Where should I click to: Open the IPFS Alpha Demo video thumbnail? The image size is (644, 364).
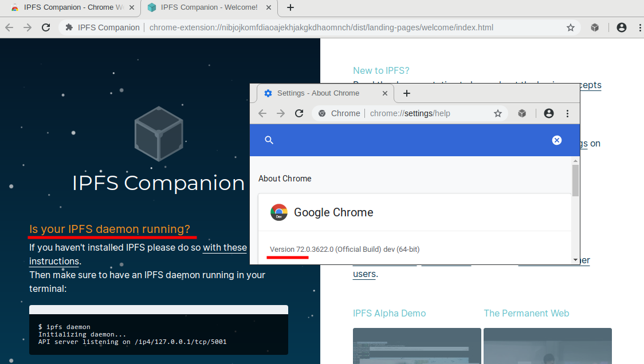(417, 346)
